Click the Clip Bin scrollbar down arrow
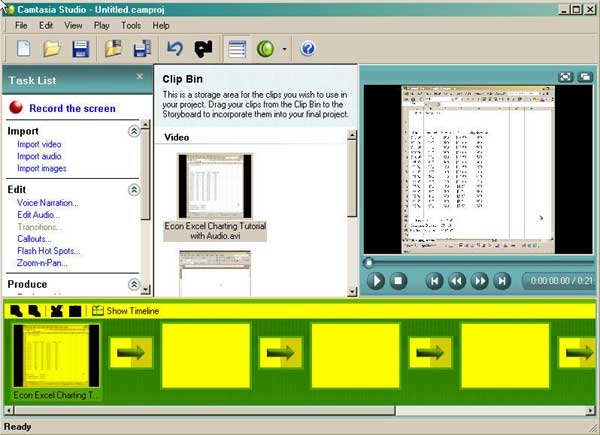The height and width of the screenshot is (435, 600). [x=352, y=292]
